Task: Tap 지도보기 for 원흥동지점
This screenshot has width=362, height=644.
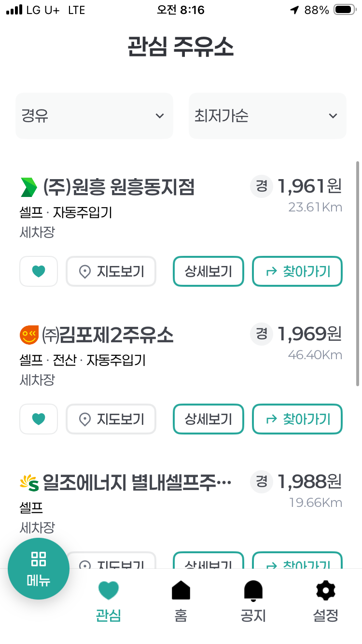Action: pos(111,271)
